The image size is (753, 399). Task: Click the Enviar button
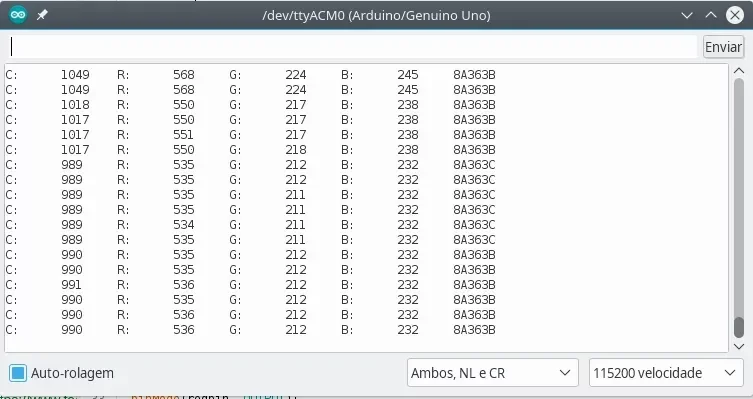pos(723,47)
